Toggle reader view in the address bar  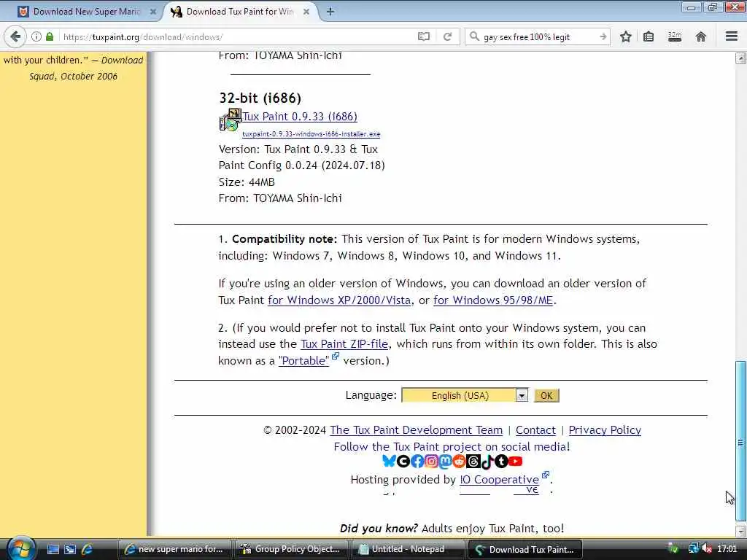pyautogui.click(x=424, y=36)
